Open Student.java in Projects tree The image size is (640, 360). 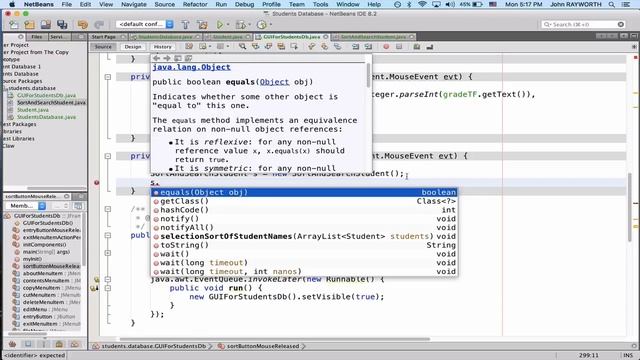[33, 110]
